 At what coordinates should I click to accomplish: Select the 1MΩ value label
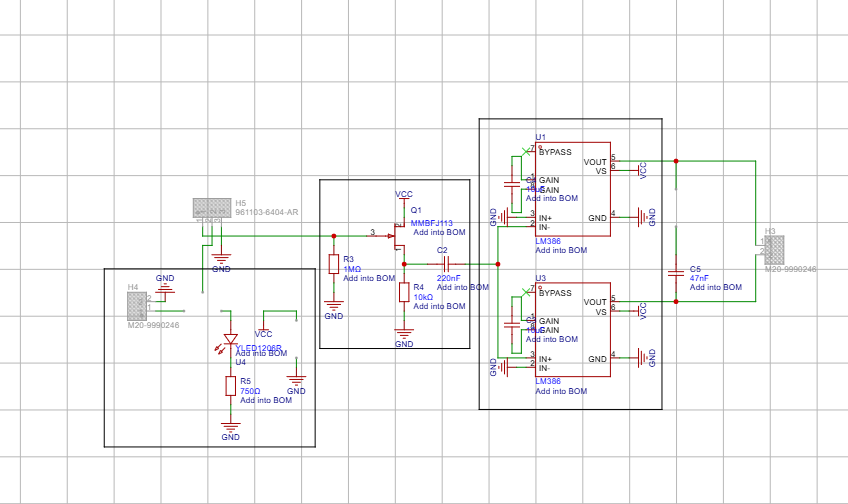(x=352, y=269)
